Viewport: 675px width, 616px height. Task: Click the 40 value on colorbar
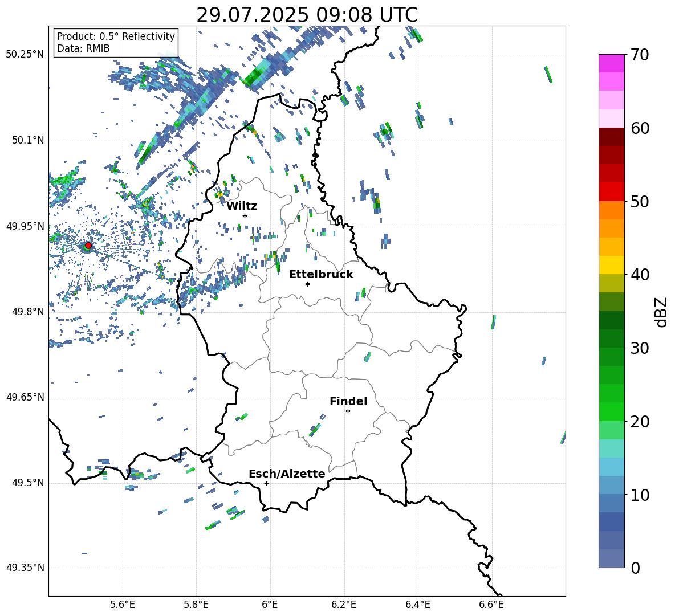pyautogui.click(x=640, y=275)
